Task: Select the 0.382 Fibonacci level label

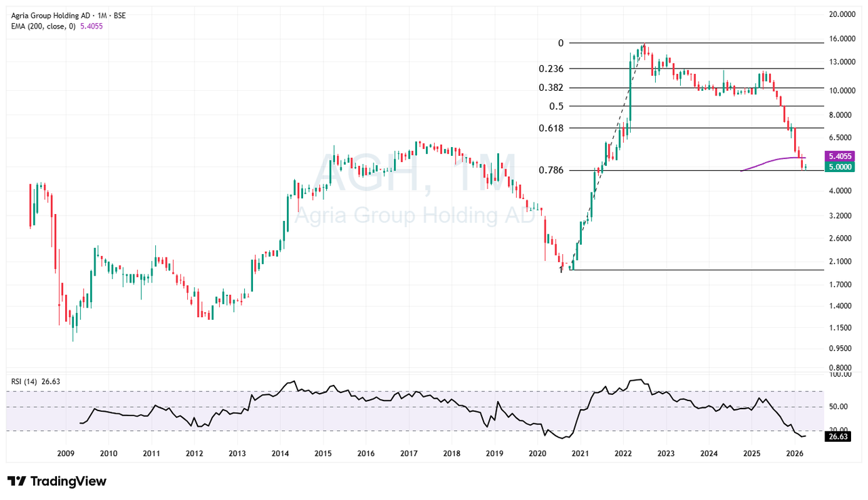Action: [551, 87]
